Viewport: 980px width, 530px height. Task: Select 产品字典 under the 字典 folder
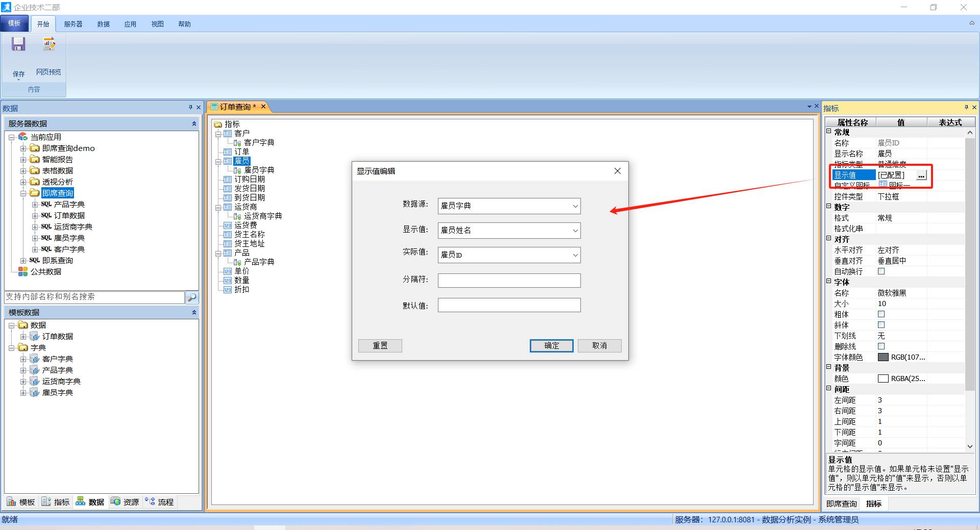(58, 370)
